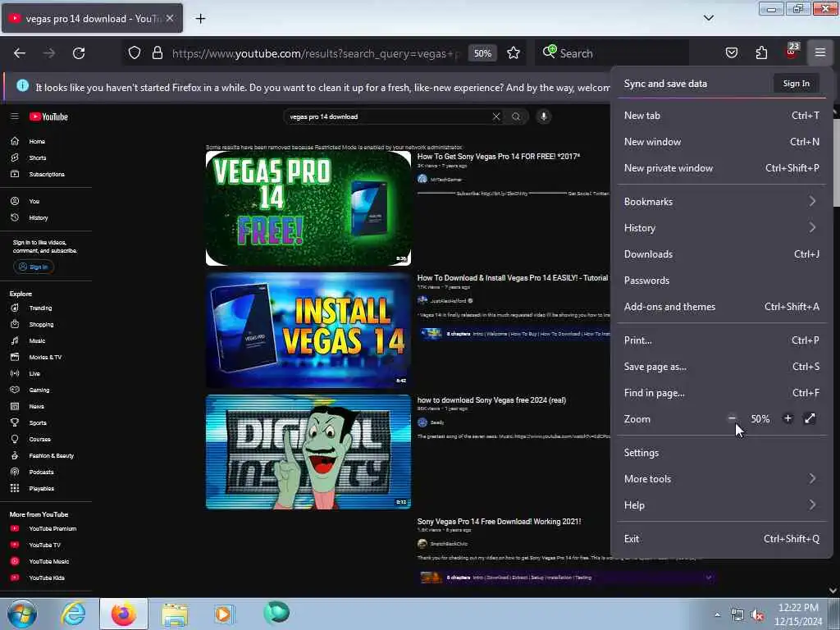840x630 pixels.
Task: Open tracking protection shield icon
Action: tap(135, 52)
